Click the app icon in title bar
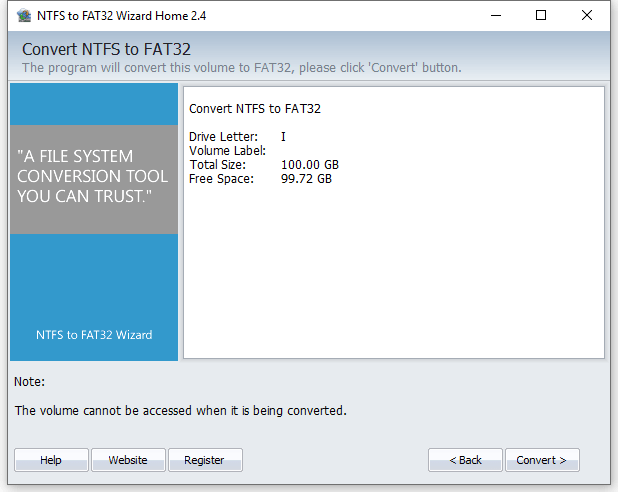This screenshot has width=618, height=492. point(24,16)
